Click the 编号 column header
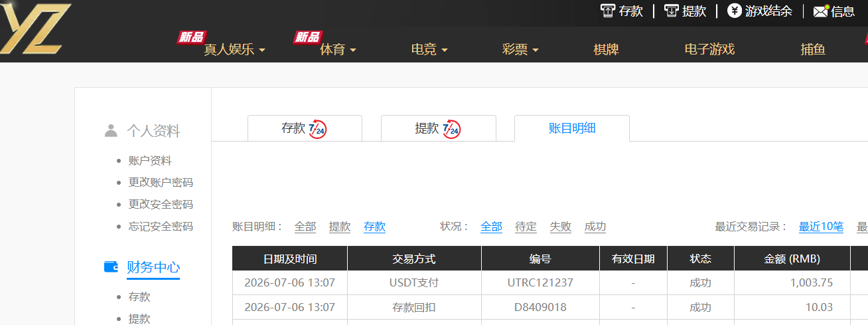 (x=540, y=259)
